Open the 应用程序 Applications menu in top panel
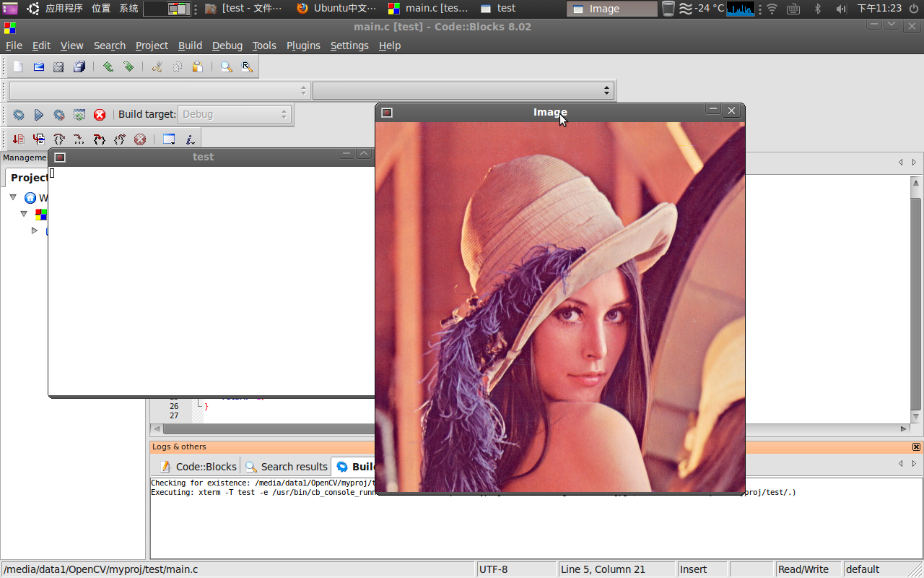 64,9
